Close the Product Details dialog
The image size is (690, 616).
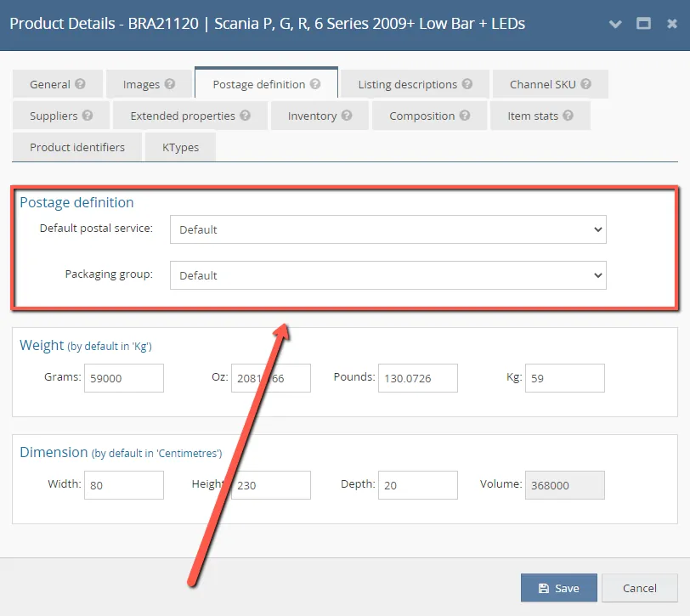click(x=671, y=23)
